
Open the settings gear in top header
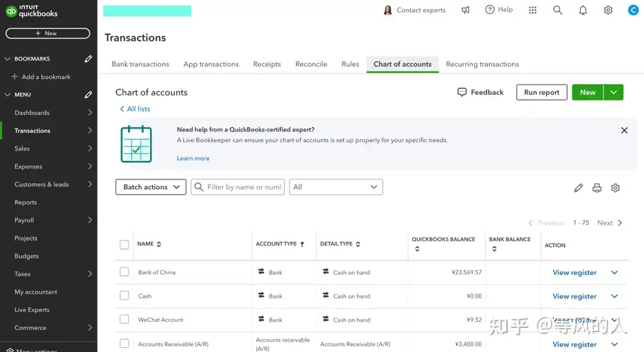tap(608, 10)
